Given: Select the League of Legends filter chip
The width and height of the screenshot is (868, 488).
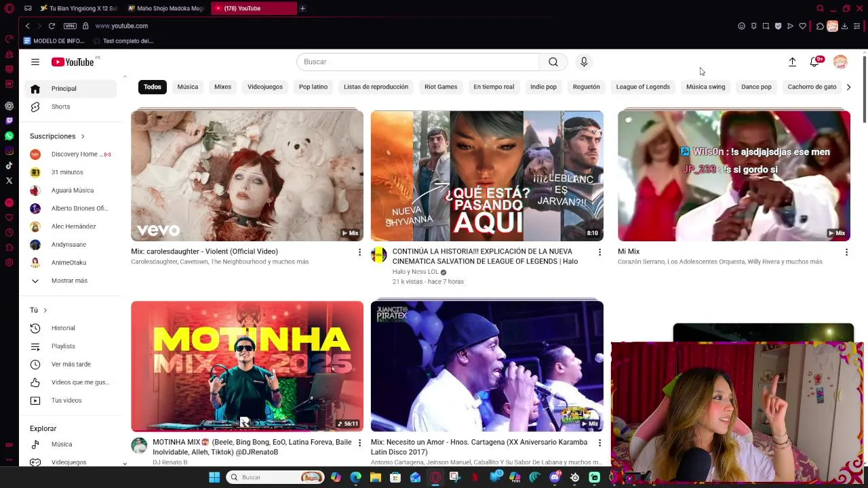Looking at the screenshot, I should (643, 87).
